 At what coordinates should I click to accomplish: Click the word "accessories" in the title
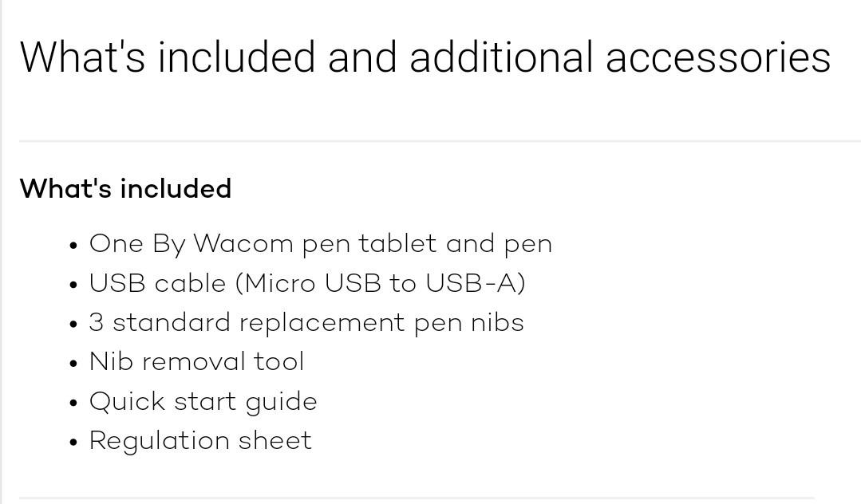coord(718,57)
